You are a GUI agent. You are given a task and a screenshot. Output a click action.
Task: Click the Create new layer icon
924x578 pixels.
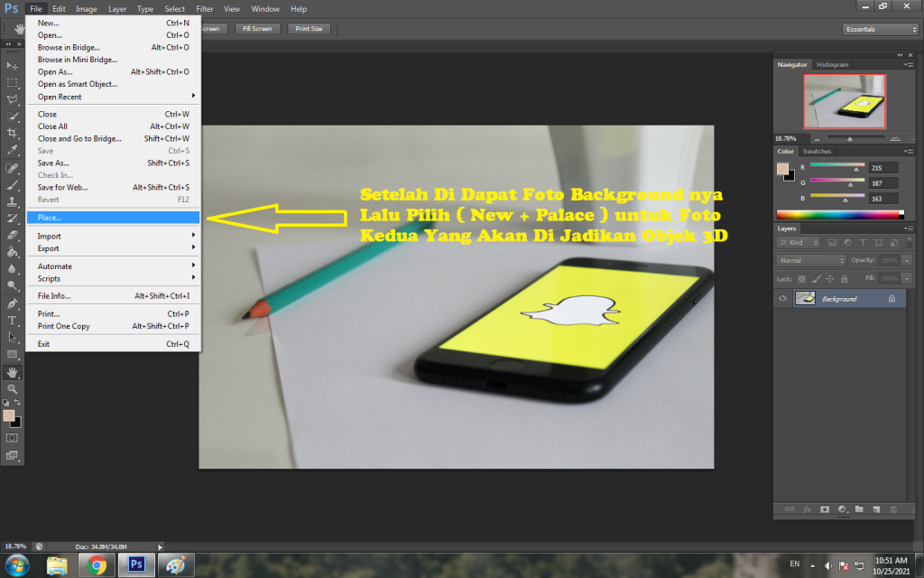(x=876, y=509)
